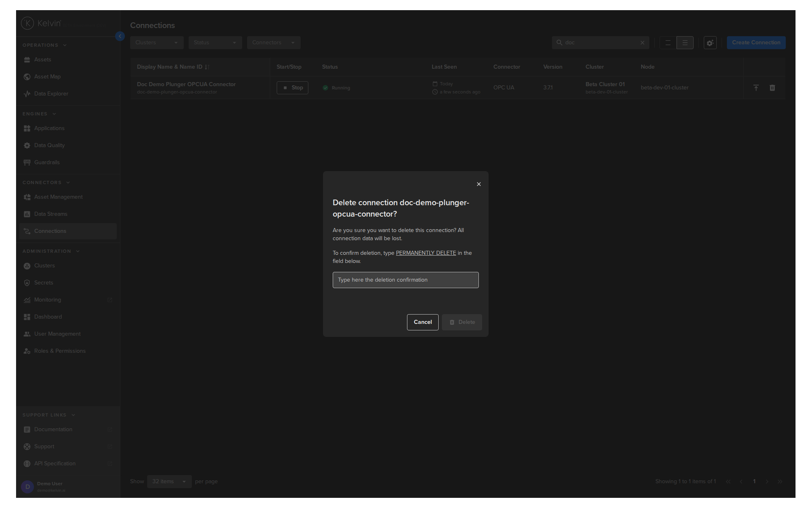This screenshot has width=812, height=508.
Task: Cancel the connection deletion
Action: click(x=422, y=322)
